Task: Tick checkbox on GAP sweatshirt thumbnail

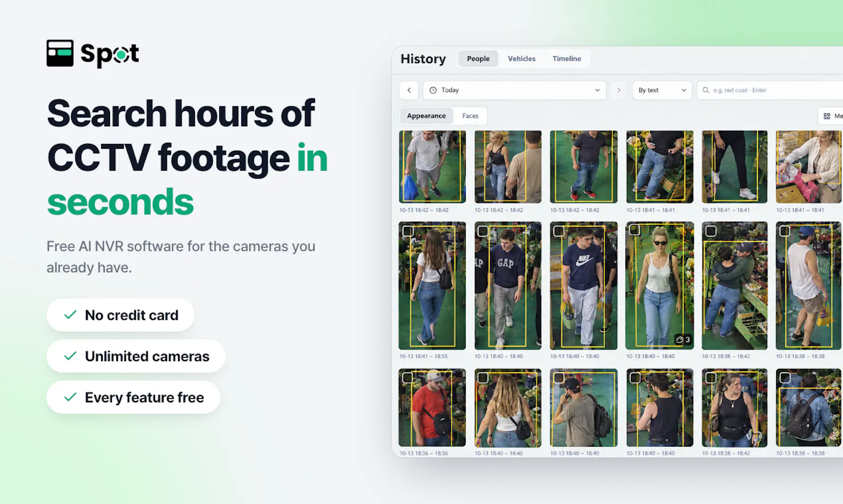Action: (483, 231)
